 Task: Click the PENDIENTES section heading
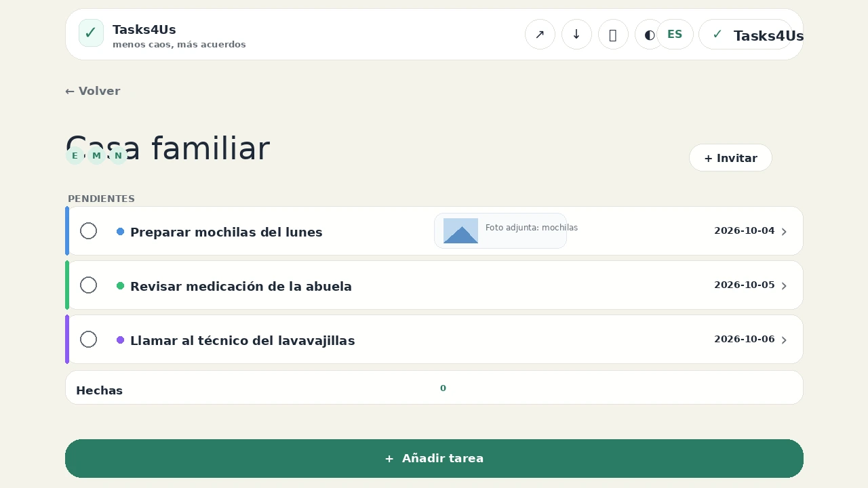point(101,199)
